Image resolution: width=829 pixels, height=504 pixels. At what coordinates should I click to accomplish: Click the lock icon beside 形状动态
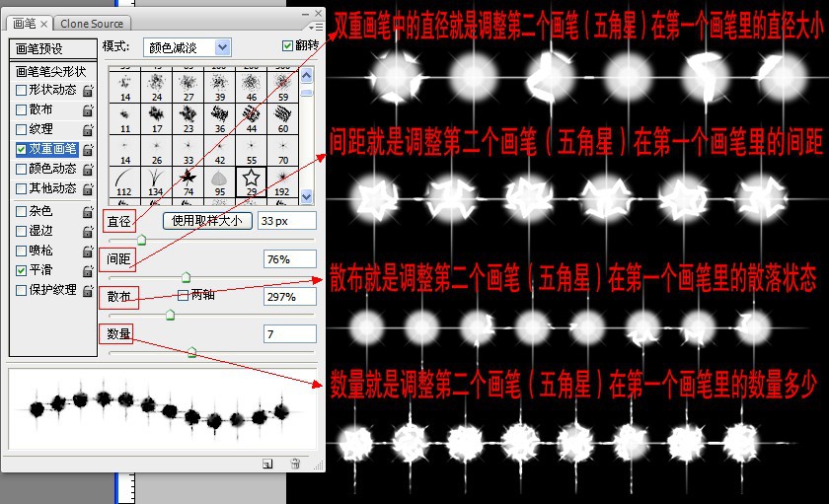[x=87, y=91]
